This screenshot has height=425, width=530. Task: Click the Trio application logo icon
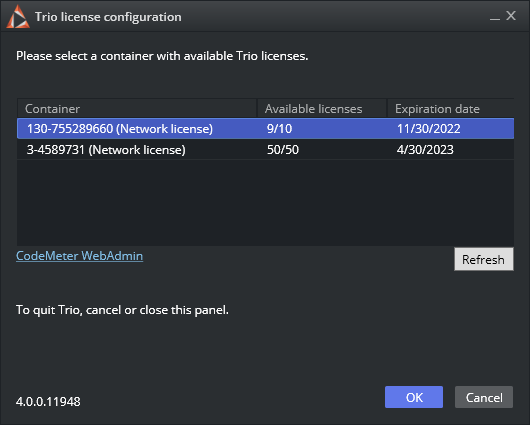[x=18, y=17]
